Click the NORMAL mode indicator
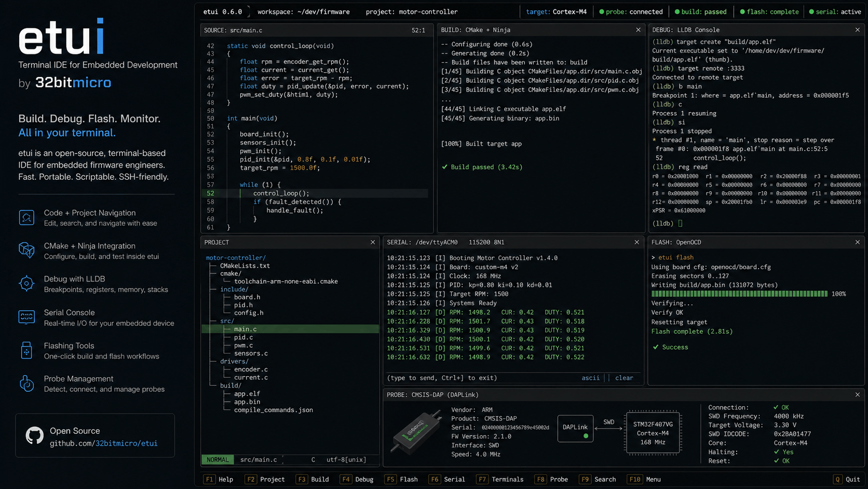Screen dimensions: 868x489 pyautogui.click(x=218, y=459)
